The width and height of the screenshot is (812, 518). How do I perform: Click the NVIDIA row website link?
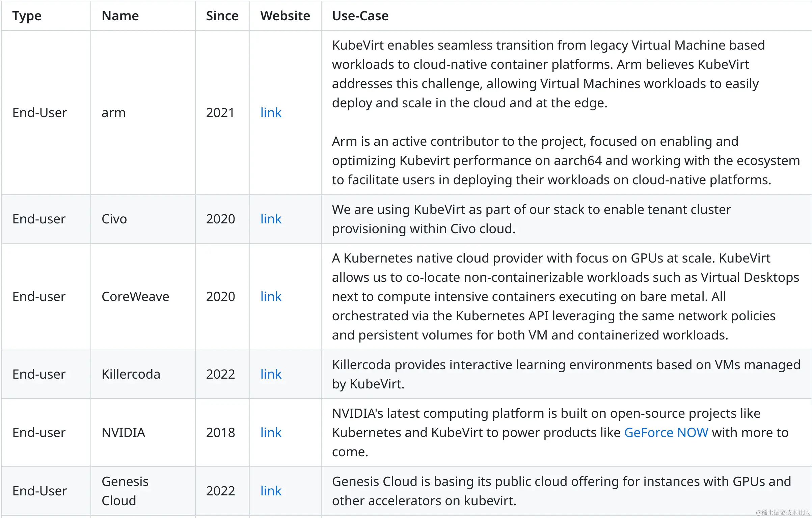(x=271, y=433)
